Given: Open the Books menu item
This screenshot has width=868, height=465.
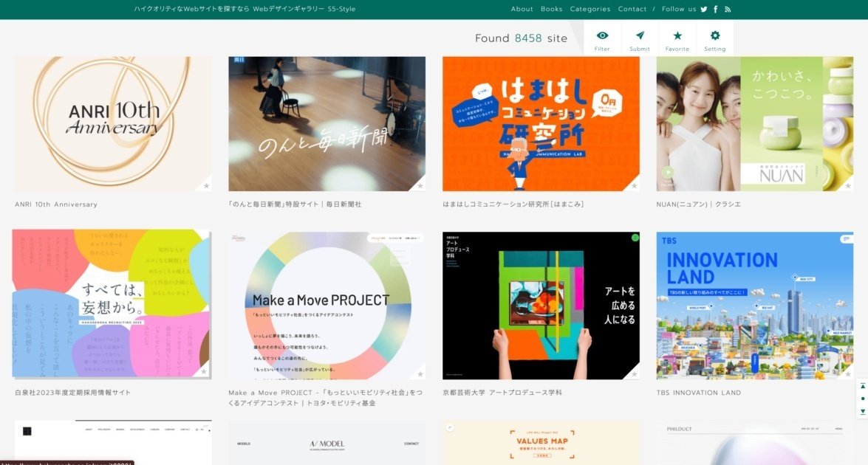Looking at the screenshot, I should coord(551,9).
